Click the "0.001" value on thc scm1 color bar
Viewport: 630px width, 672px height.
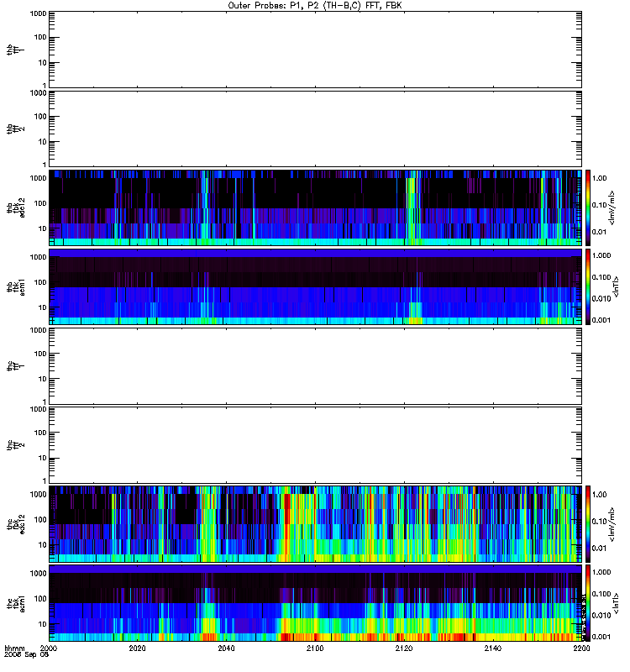(x=601, y=637)
